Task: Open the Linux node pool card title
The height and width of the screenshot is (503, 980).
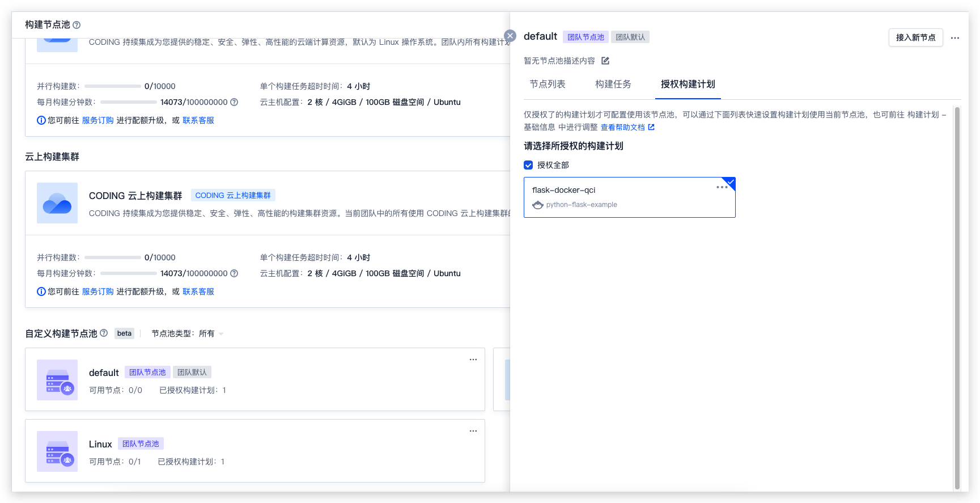Action: pos(100,444)
